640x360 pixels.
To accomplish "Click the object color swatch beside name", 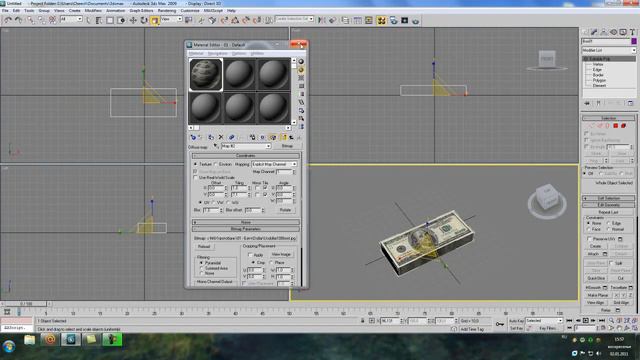I will [634, 41].
